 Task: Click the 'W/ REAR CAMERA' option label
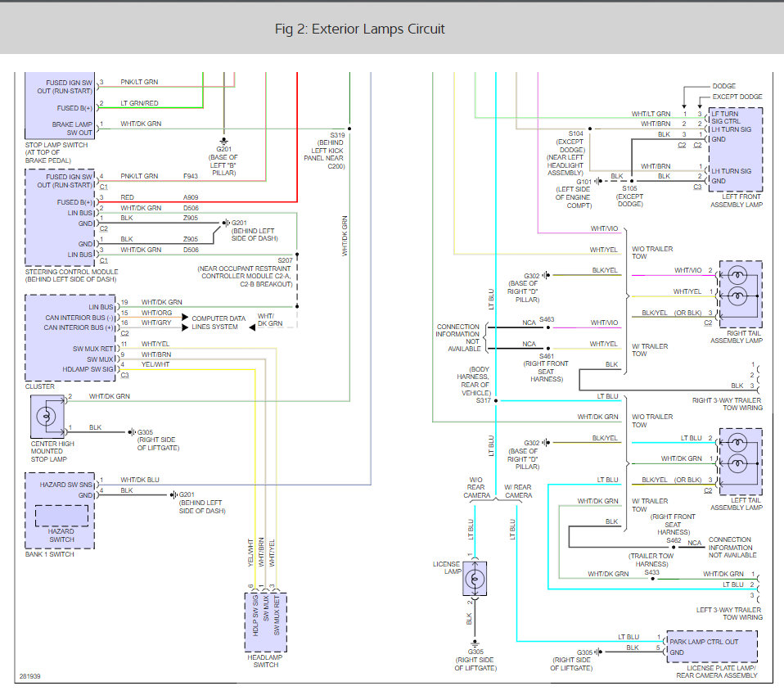pos(518,491)
